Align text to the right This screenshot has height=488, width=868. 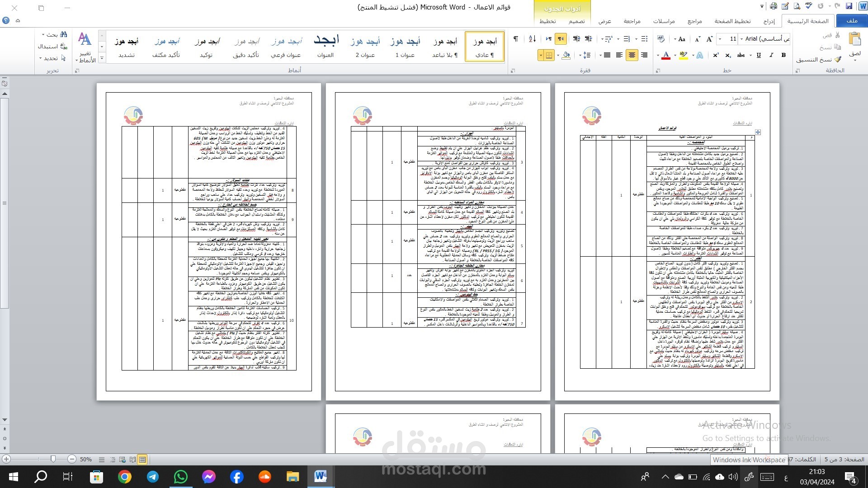[x=644, y=55]
